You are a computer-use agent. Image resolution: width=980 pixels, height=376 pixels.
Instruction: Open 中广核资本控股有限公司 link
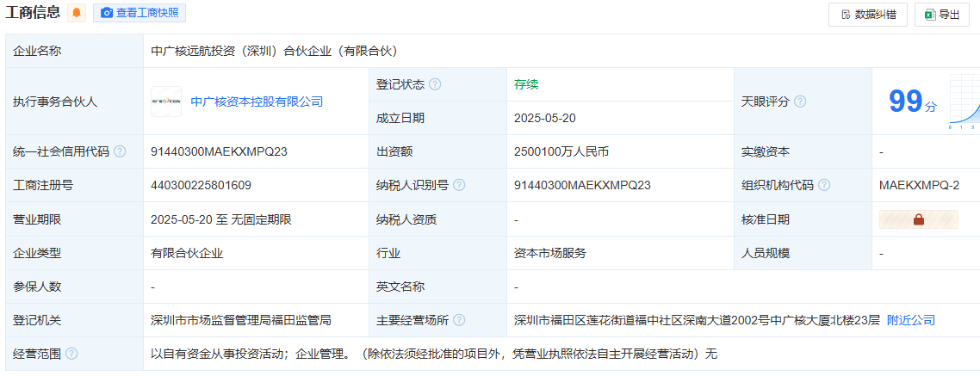[x=257, y=102]
